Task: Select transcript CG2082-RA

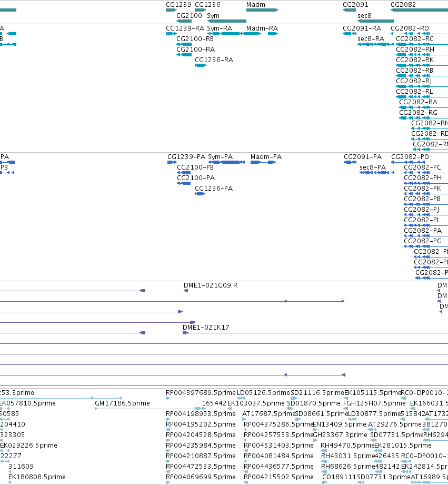Action: [x=424, y=107]
